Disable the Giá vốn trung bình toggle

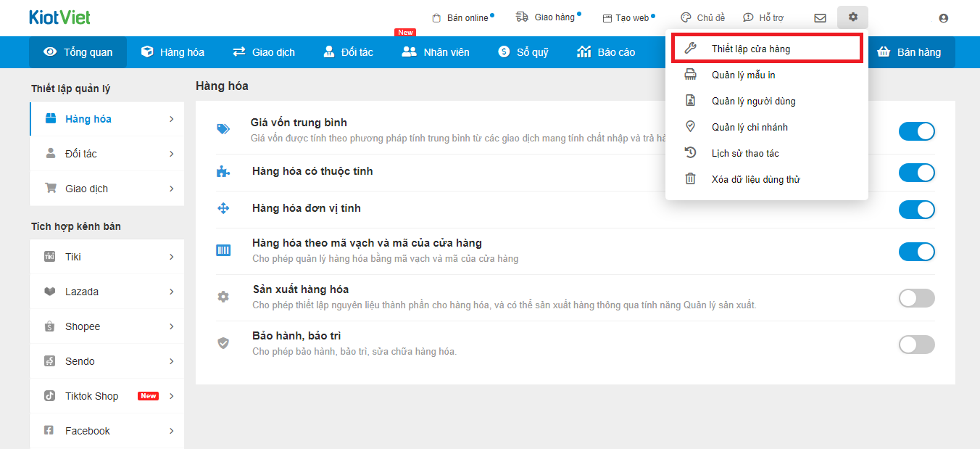[916, 131]
